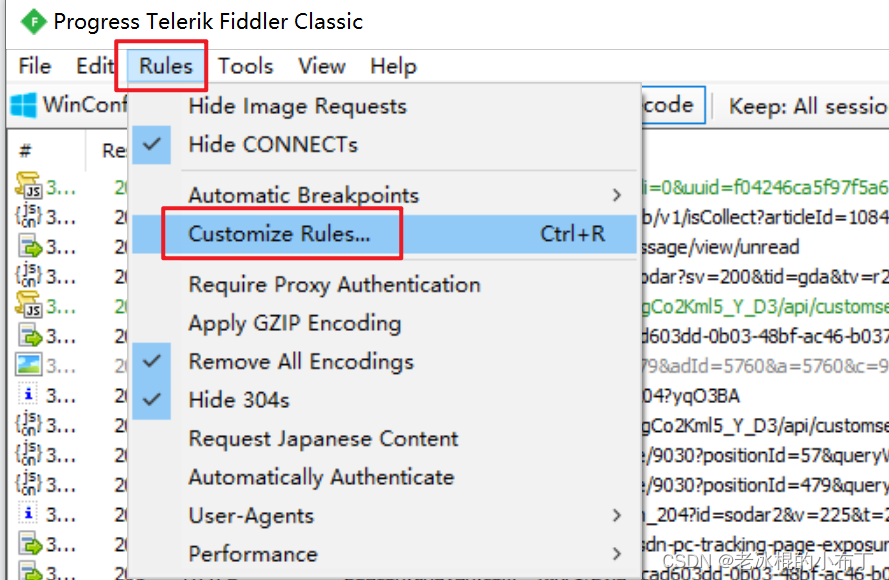Image resolution: width=889 pixels, height=580 pixels.
Task: Expand the Performance submenu
Action: pyautogui.click(x=252, y=553)
